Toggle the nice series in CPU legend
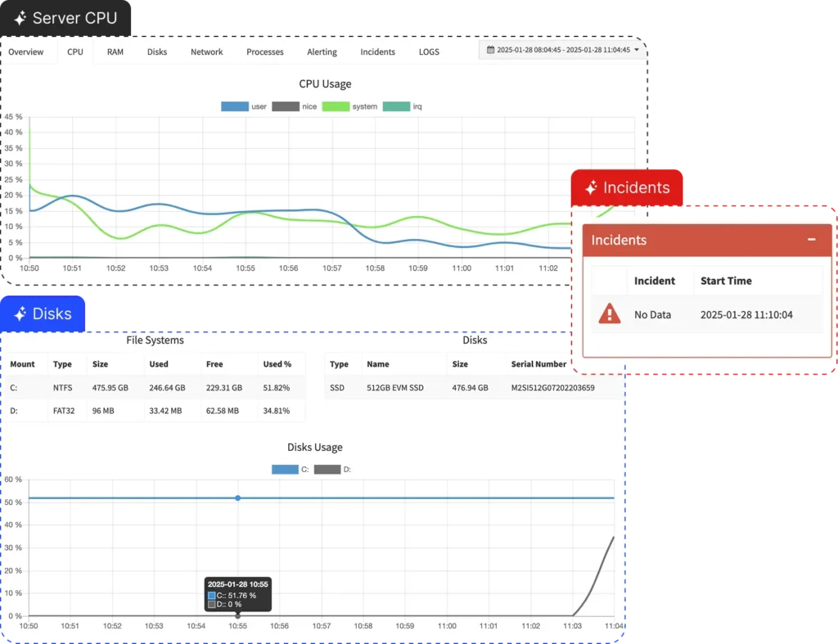Viewport: 838px width, 644px height. click(285, 106)
